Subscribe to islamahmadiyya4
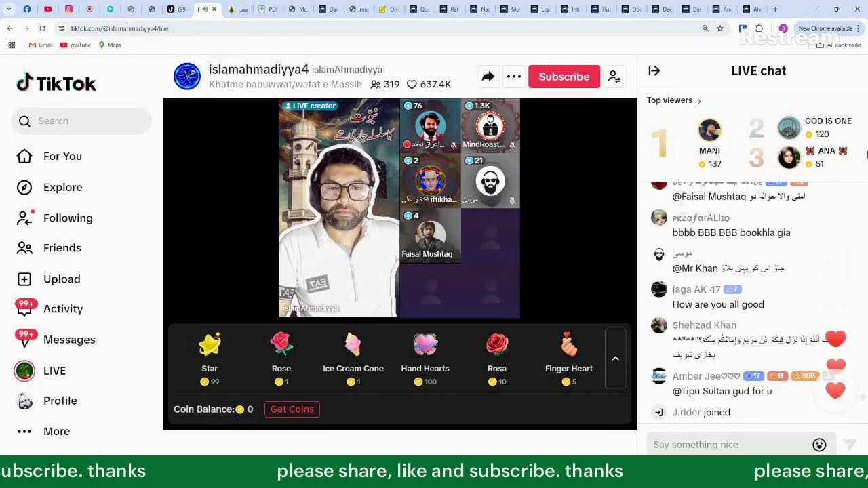The height and width of the screenshot is (488, 868). pyautogui.click(x=564, y=77)
